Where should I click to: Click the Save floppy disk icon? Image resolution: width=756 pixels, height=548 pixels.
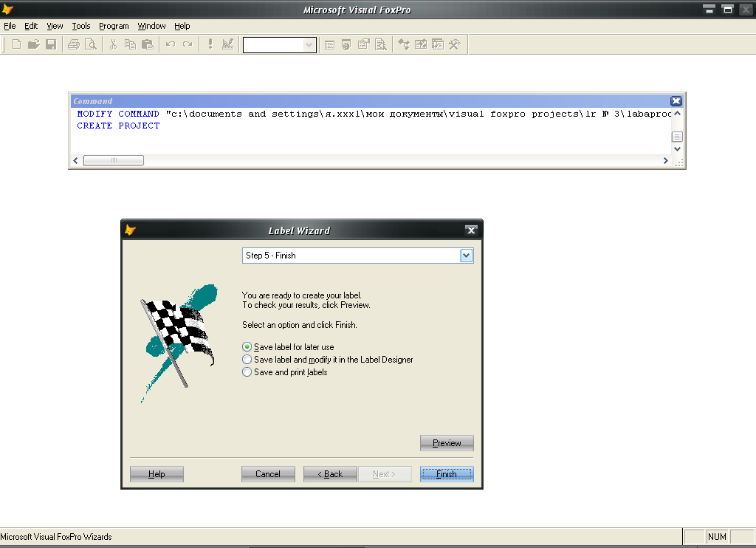tap(51, 45)
